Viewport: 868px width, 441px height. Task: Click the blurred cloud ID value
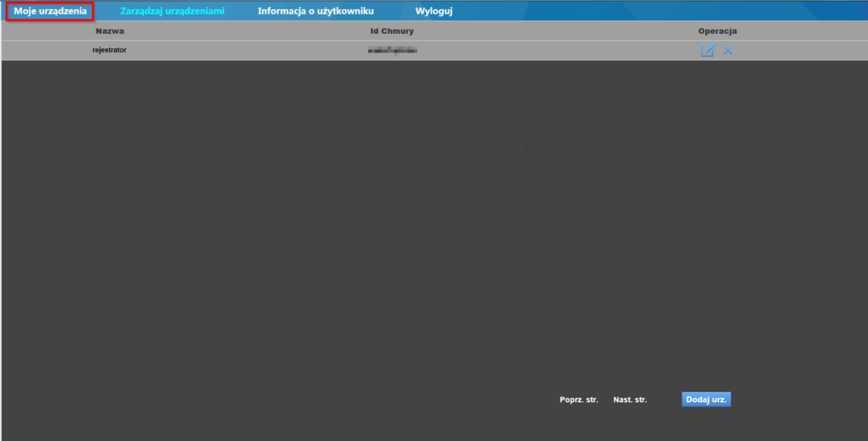click(x=392, y=51)
